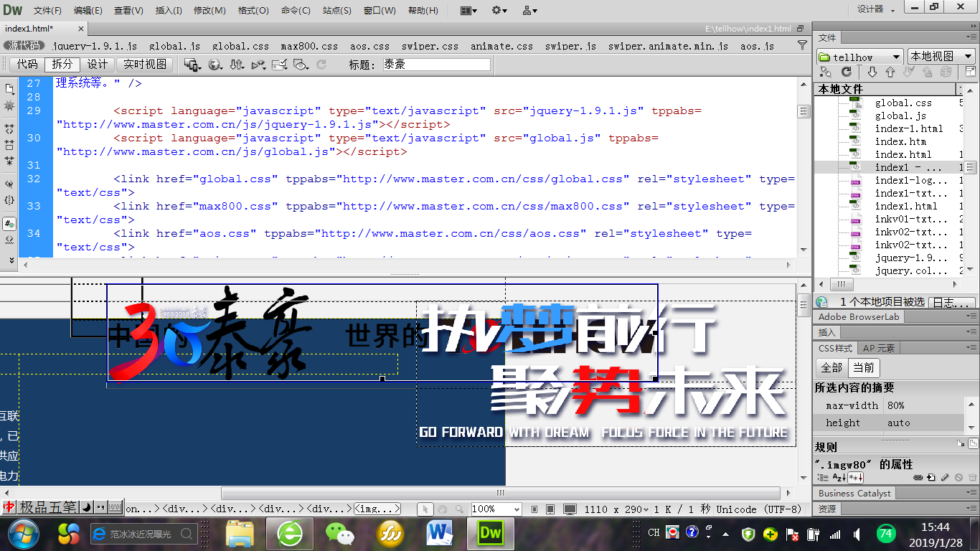Open the Files panel options menu
The width and height of the screenshot is (980, 551).
pyautogui.click(x=972, y=38)
